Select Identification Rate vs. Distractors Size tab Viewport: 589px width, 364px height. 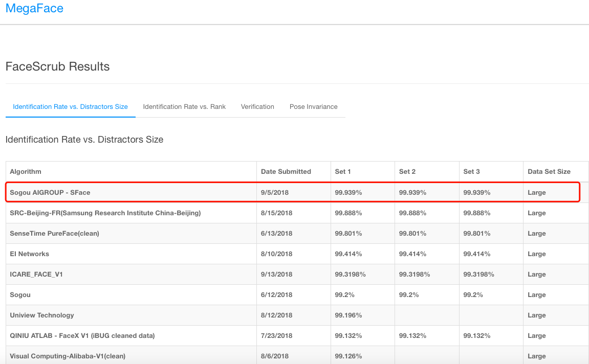point(70,107)
